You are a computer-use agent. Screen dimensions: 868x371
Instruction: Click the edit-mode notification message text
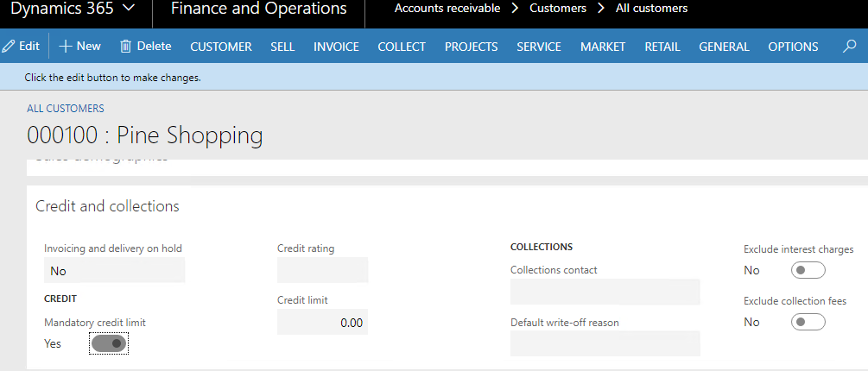(x=112, y=78)
